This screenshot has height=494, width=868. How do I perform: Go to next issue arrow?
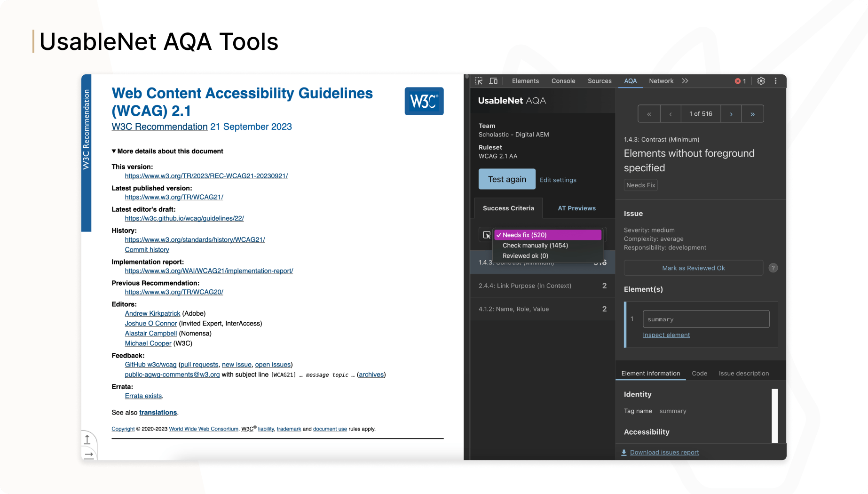tap(731, 114)
